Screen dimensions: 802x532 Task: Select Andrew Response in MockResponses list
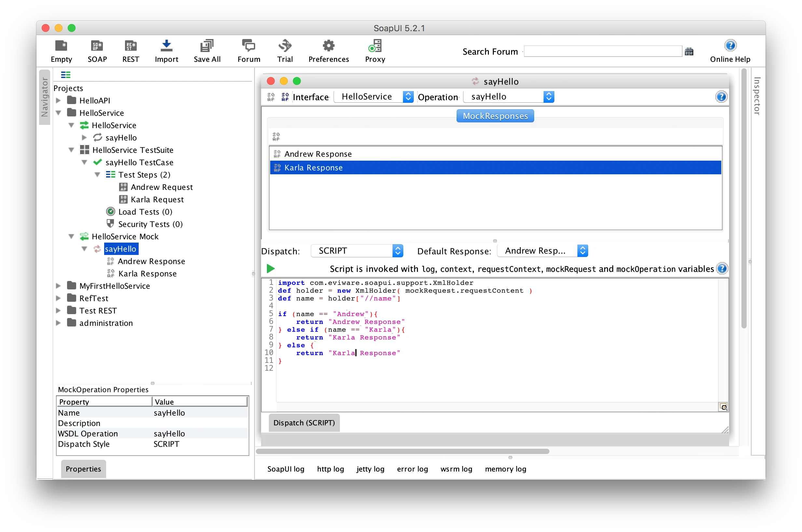[x=318, y=154]
